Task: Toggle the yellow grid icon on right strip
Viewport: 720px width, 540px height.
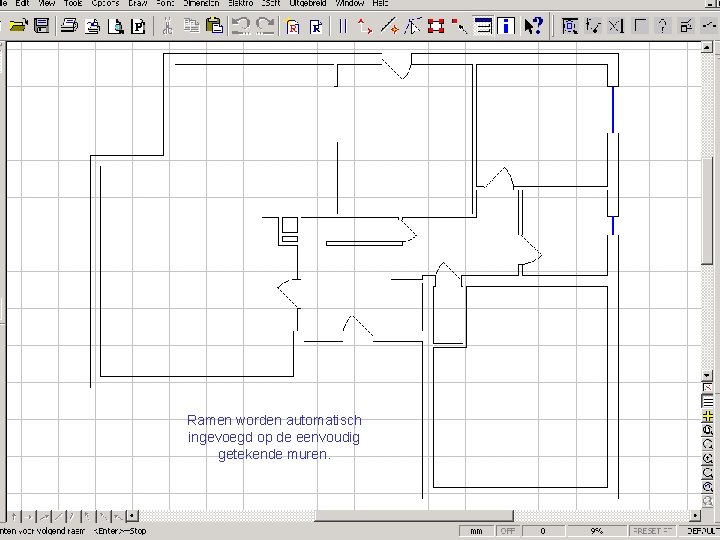Action: pos(708,415)
